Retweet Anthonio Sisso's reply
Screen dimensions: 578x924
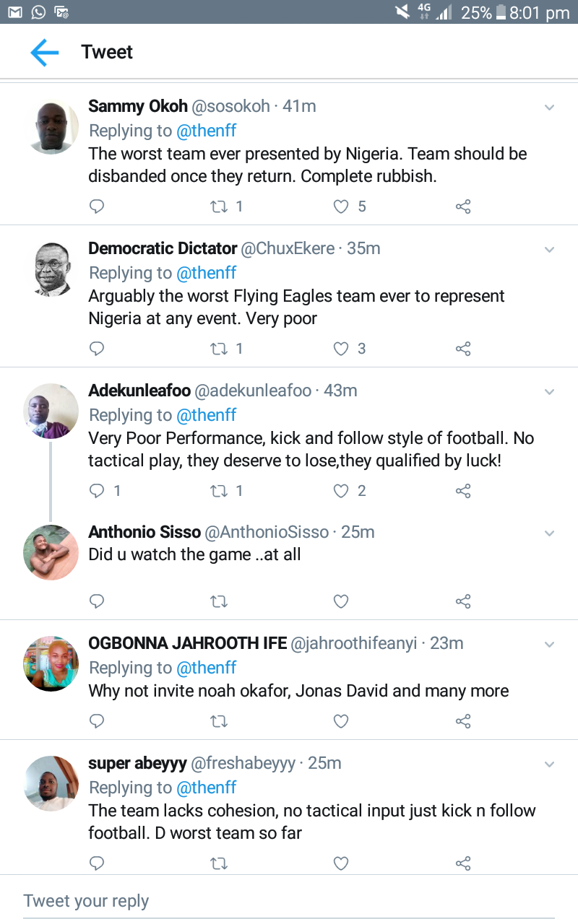(218, 601)
